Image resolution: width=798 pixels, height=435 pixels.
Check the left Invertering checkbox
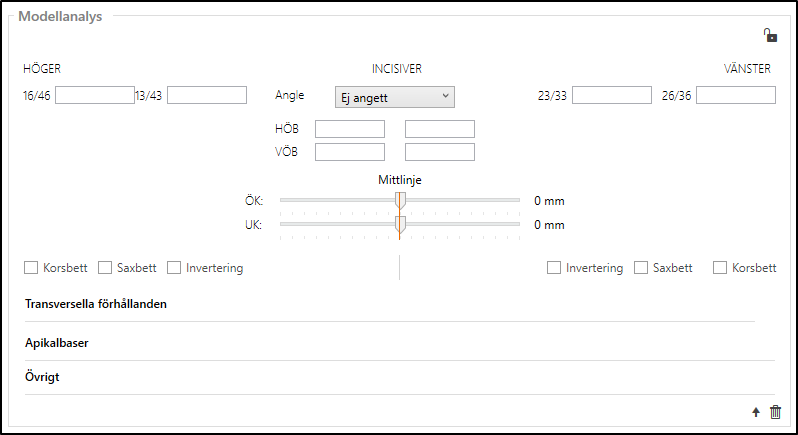tap(175, 268)
